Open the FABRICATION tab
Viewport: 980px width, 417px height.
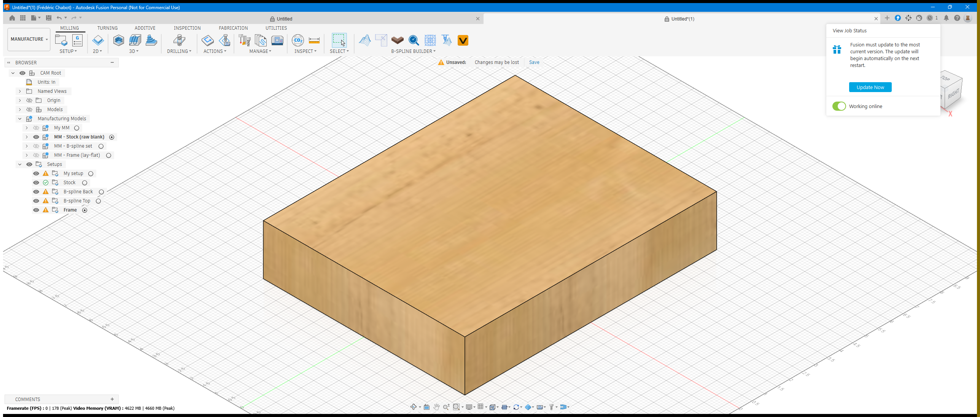[x=233, y=28]
